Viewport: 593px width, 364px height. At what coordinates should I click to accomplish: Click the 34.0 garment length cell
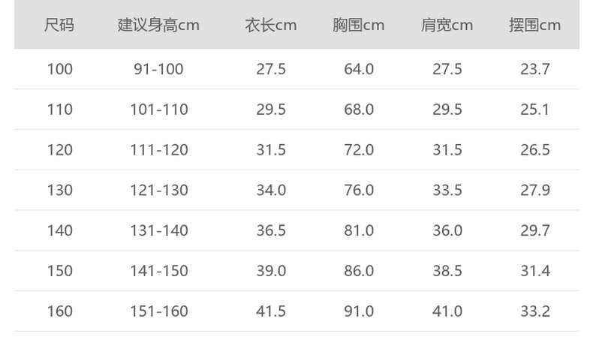271,191
